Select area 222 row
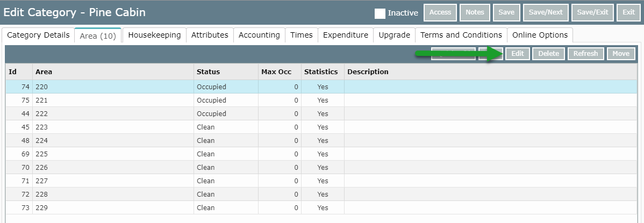The height and width of the screenshot is (223, 644). pos(321,113)
